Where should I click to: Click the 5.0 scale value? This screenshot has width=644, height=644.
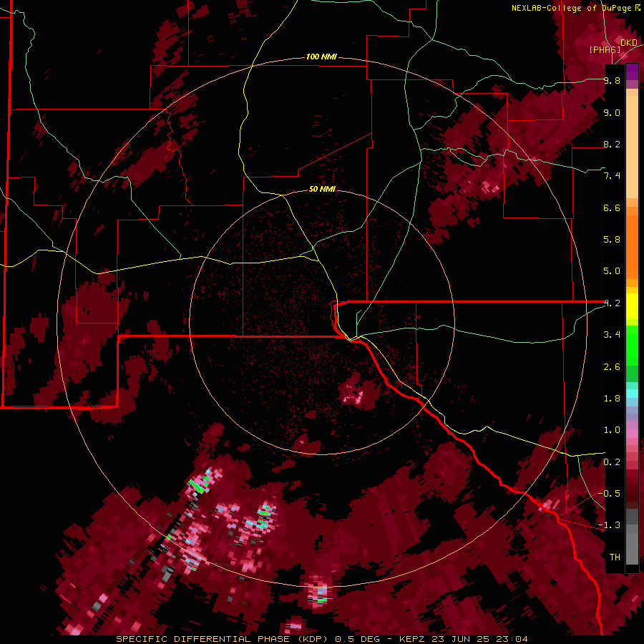click(612, 271)
